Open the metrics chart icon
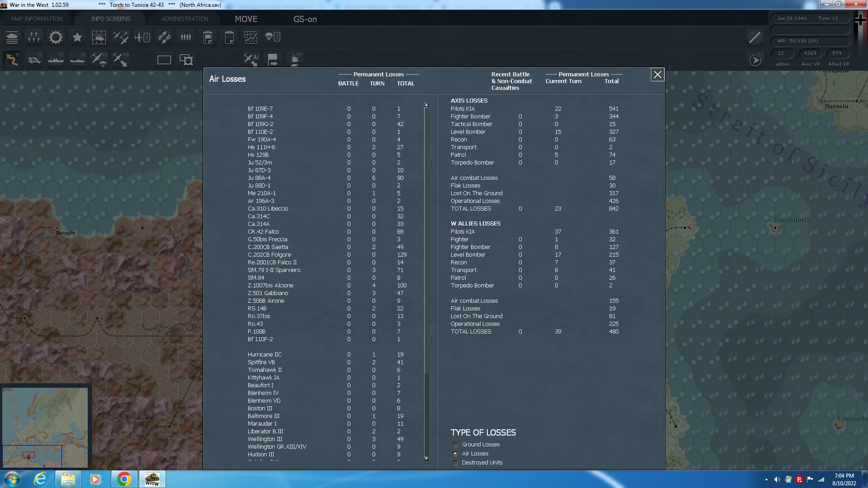Viewport: 868px width, 488px height. [x=251, y=37]
